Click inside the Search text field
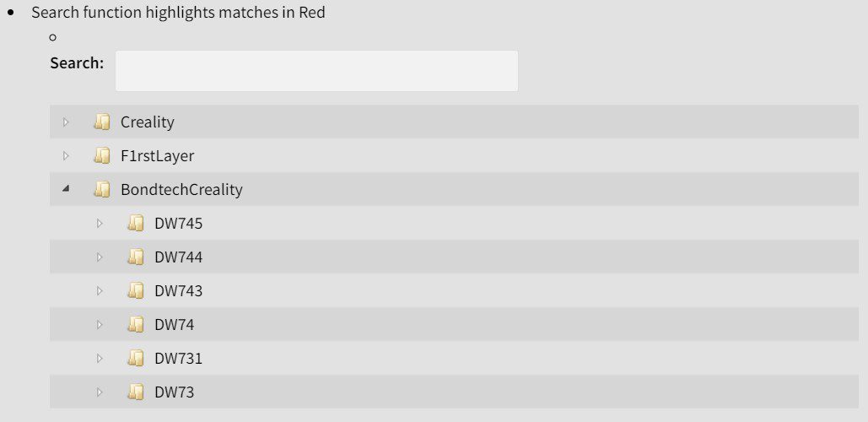Viewport: 868px width, 422px height. pyautogui.click(x=316, y=71)
